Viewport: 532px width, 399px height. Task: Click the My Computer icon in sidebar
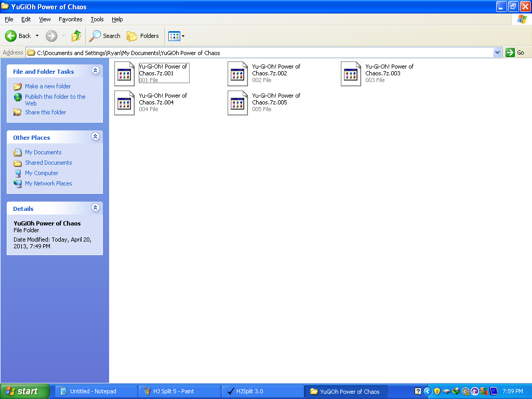(x=18, y=174)
